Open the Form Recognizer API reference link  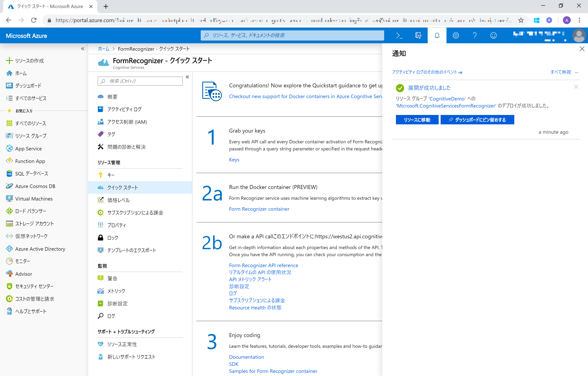[263, 265]
